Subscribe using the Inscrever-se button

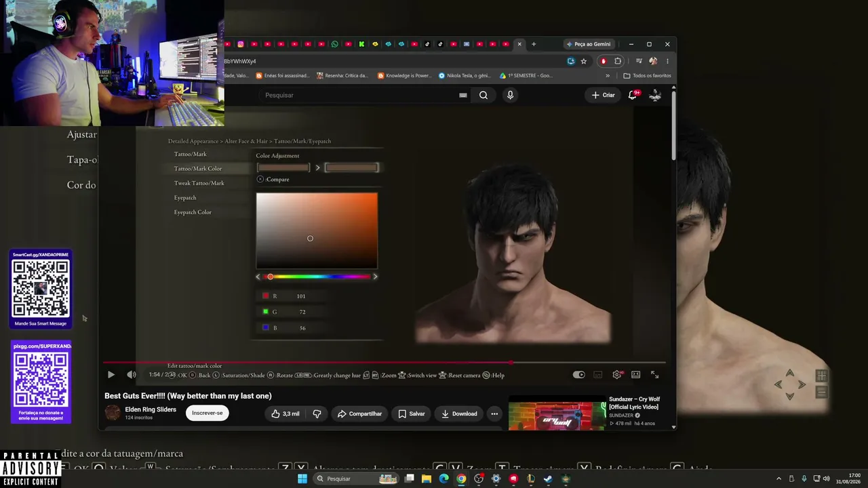[x=207, y=413]
